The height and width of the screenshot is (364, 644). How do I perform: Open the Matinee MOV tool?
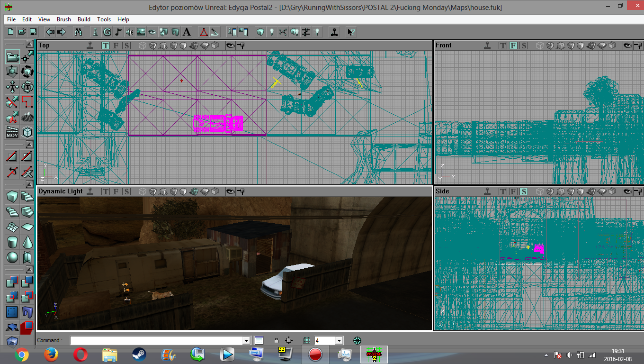point(12,132)
